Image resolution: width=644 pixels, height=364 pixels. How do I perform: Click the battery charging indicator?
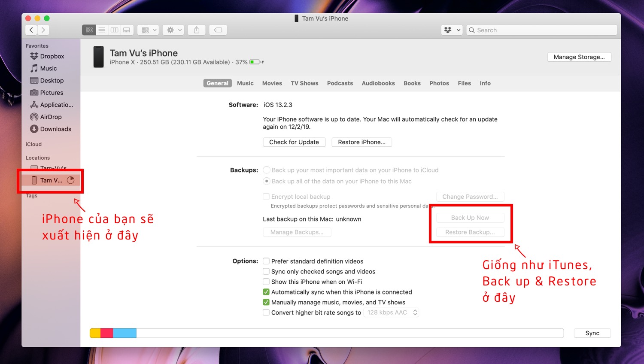click(x=256, y=62)
